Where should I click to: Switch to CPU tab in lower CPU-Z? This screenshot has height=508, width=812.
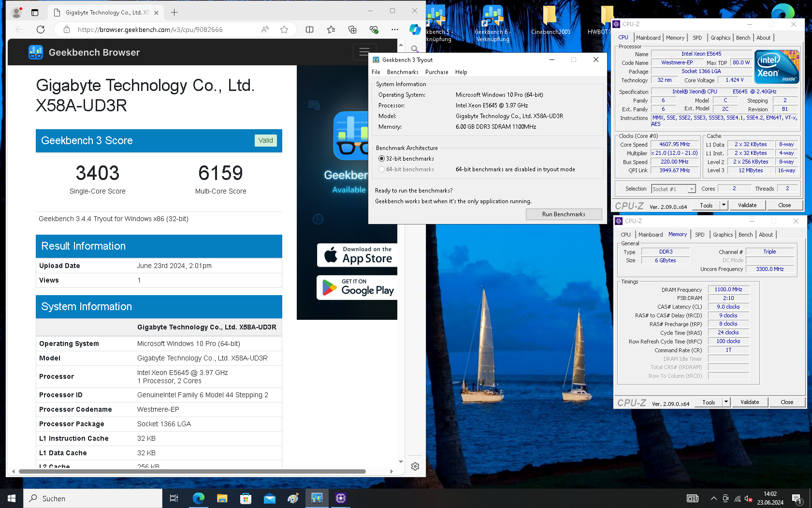tap(626, 235)
